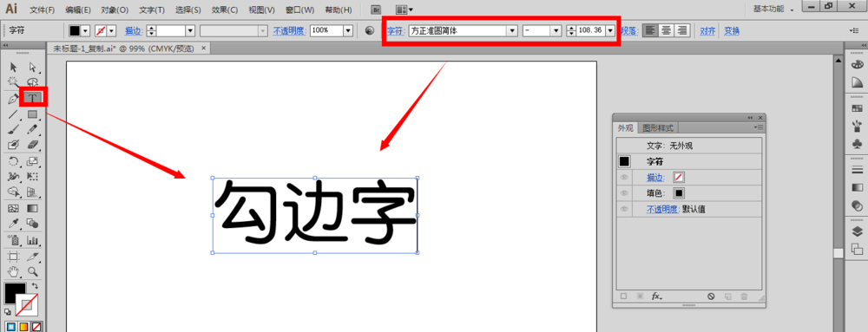Select the Rotate tool

[x=14, y=162]
